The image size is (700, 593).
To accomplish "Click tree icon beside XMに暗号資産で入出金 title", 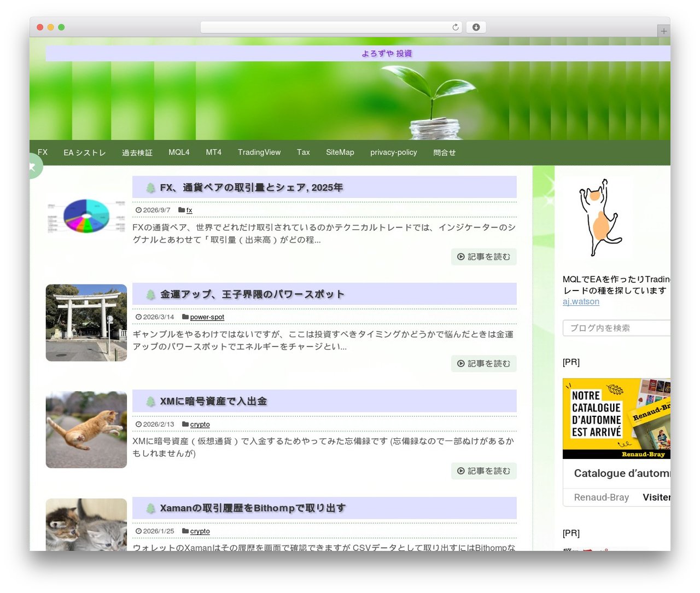I will [150, 402].
